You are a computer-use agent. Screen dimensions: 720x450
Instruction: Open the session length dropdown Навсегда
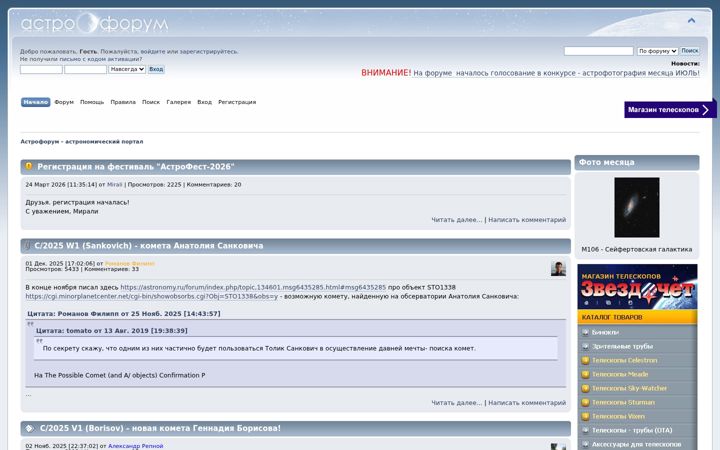127,69
